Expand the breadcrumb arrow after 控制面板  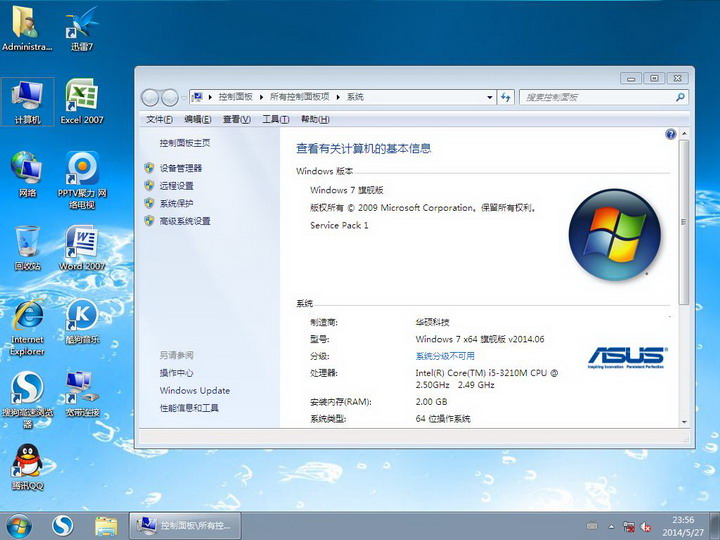click(x=264, y=97)
